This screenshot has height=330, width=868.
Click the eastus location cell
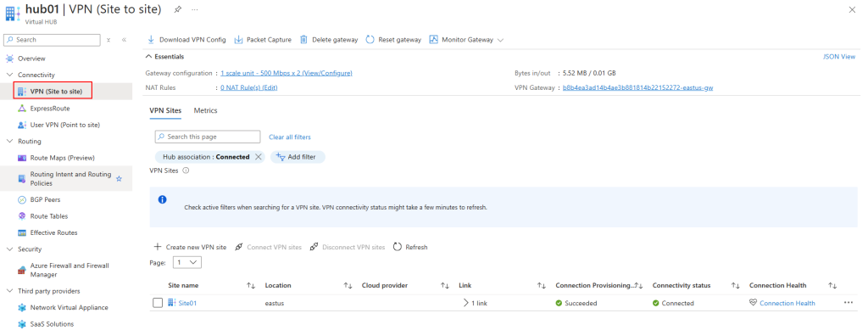[275, 303]
